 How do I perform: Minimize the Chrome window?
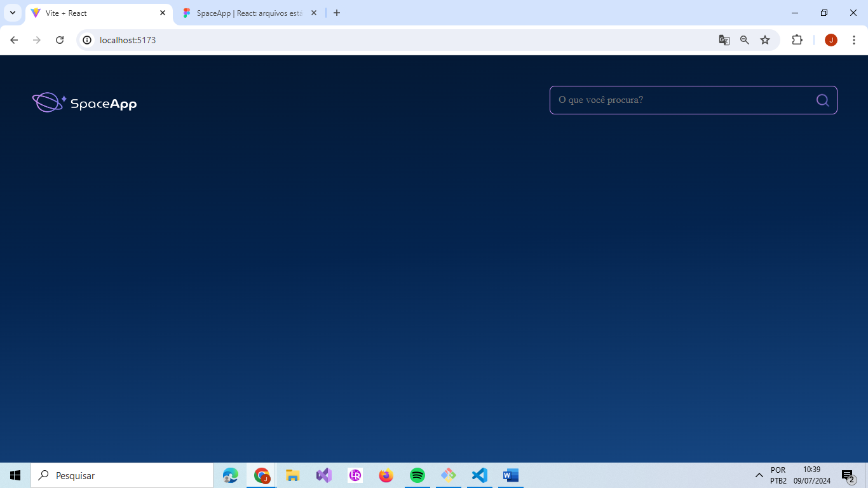tap(795, 13)
